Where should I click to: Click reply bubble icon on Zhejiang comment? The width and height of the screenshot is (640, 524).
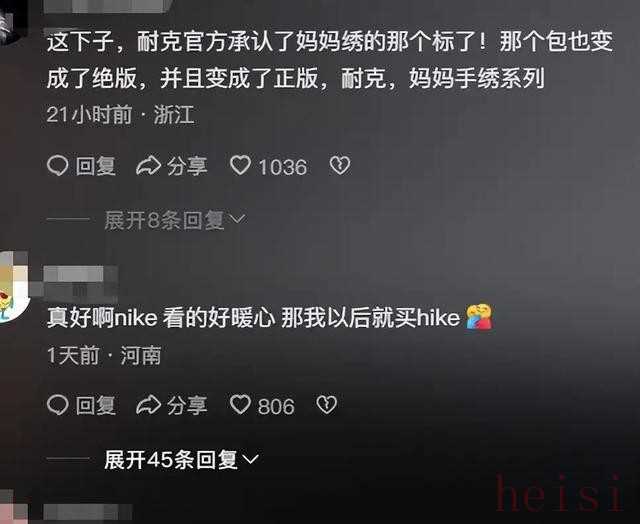tap(58, 166)
